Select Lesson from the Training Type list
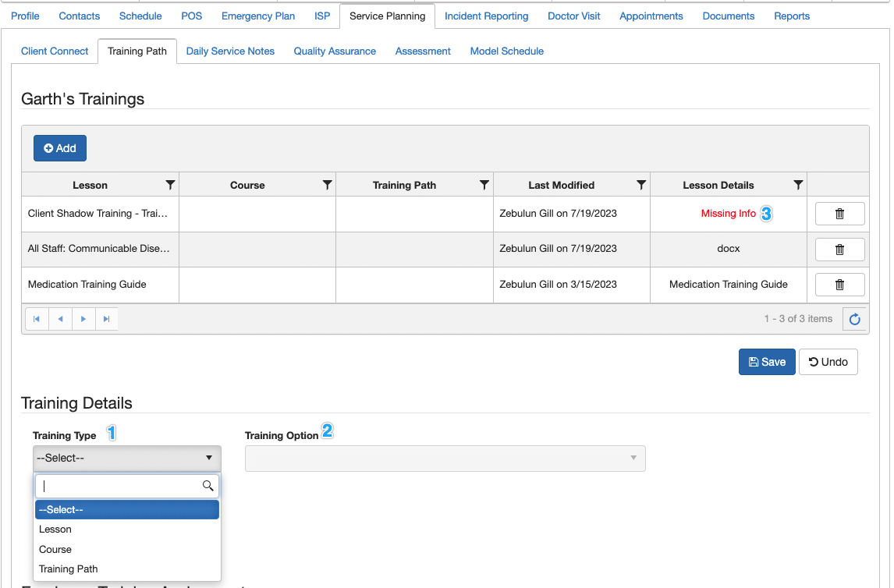 point(55,530)
